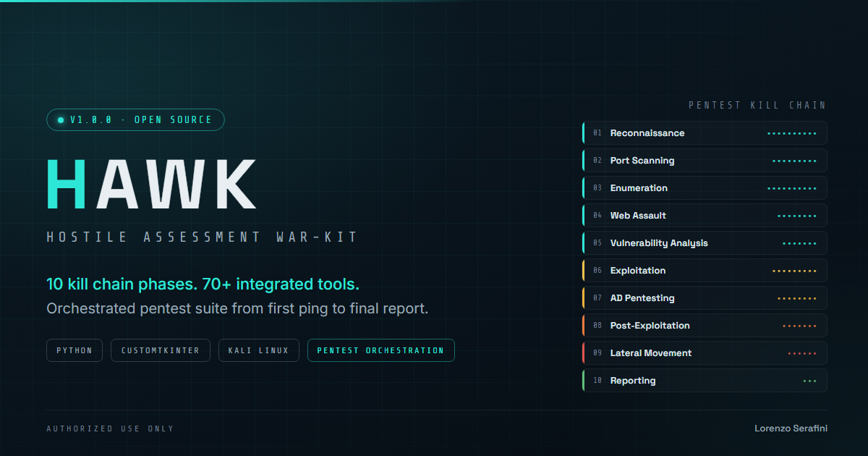Viewport: 868px width, 456px height.
Task: Click the dots indicator in Enumeration row
Action: pos(791,188)
